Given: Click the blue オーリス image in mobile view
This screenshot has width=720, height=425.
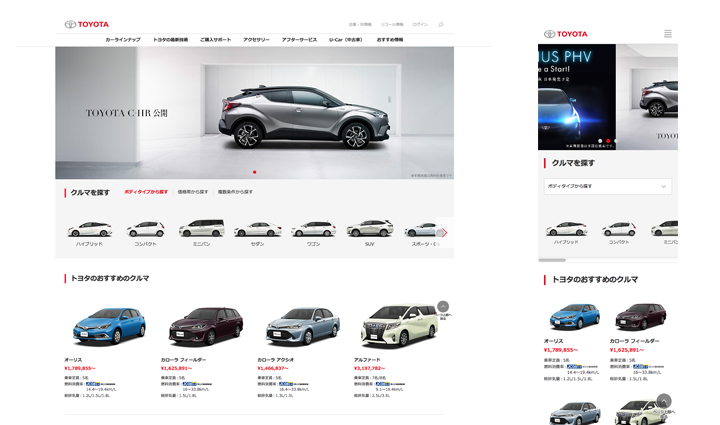Looking at the screenshot, I should coord(575,316).
